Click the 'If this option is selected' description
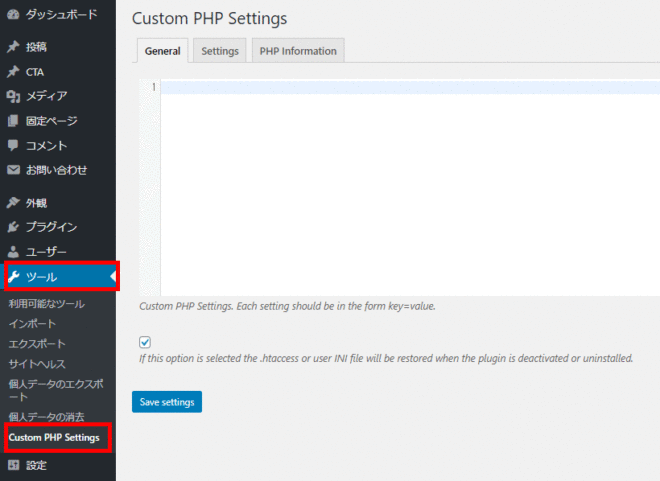This screenshot has width=660, height=481. 386,359
